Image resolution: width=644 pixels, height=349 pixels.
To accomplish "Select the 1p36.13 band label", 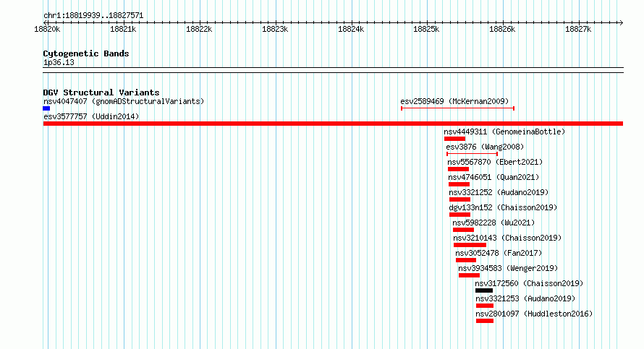I will click(x=59, y=63).
